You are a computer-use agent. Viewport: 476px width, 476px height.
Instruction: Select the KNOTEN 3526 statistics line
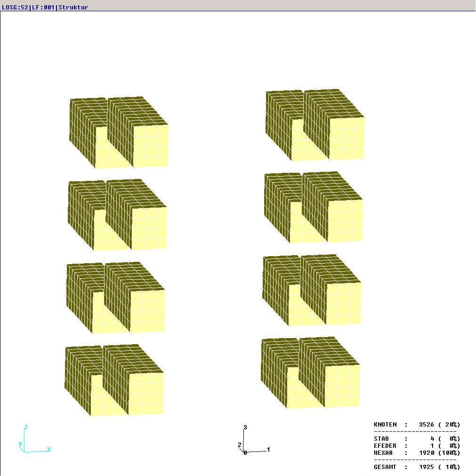(x=417, y=424)
